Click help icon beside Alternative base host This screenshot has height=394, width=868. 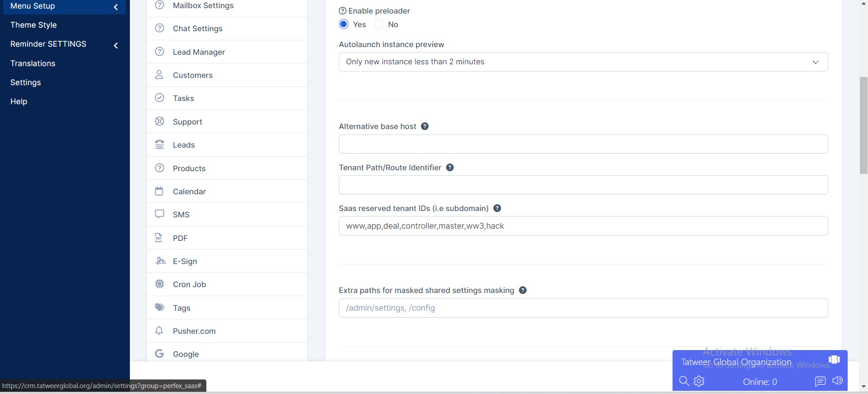coord(424,126)
